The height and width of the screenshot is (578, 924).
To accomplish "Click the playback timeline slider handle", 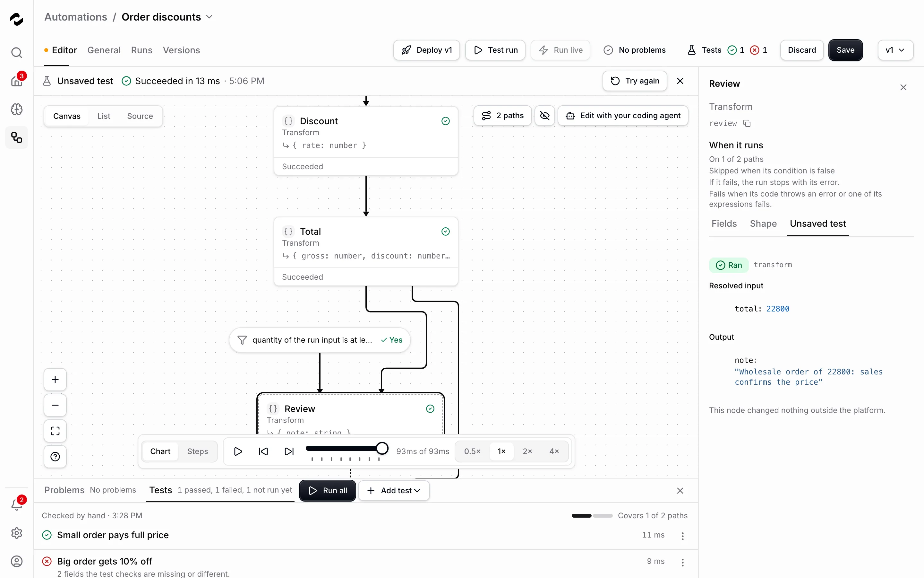I will pyautogui.click(x=382, y=448).
